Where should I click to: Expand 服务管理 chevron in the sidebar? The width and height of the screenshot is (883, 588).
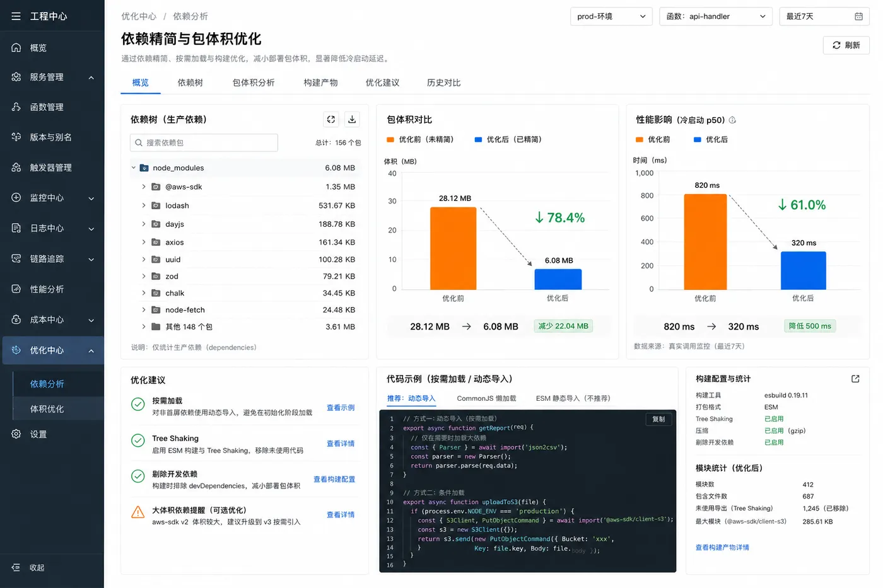tap(91, 78)
